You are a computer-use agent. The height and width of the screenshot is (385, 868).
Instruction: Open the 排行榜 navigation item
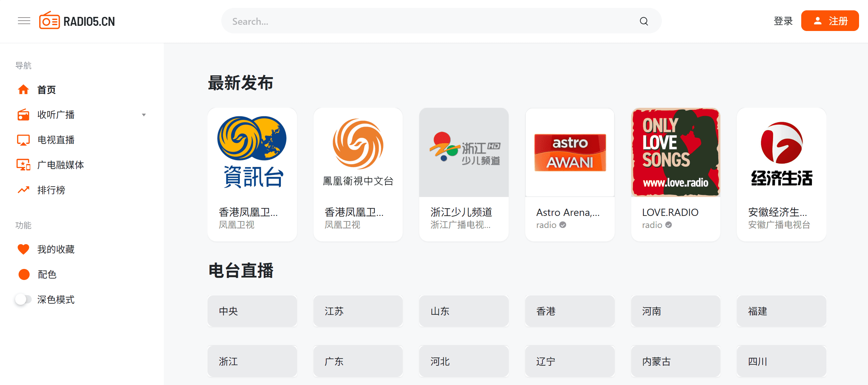(82, 190)
